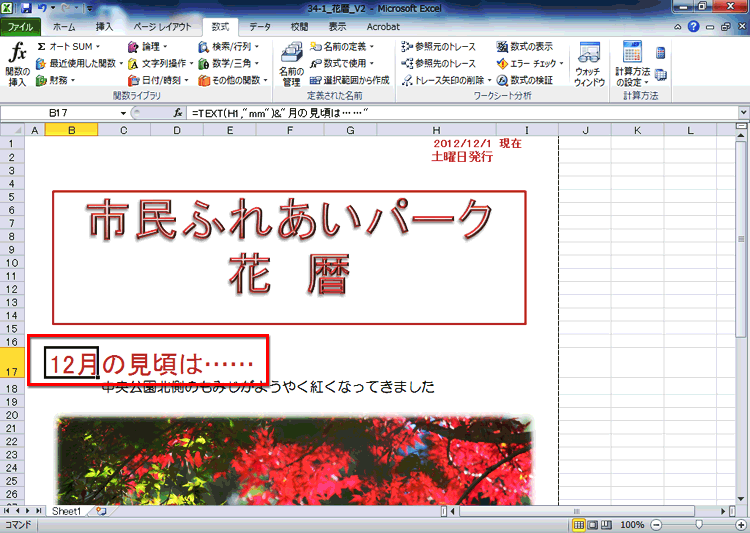Click the Undo icon in Quick Access toolbar
Screen dimensions: 750x533
point(43,8)
